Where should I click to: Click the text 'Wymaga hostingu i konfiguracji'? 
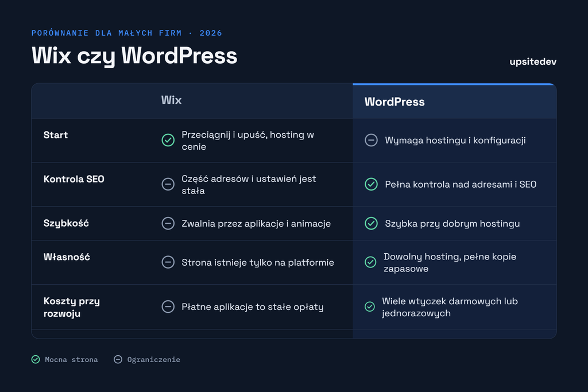tap(455, 141)
